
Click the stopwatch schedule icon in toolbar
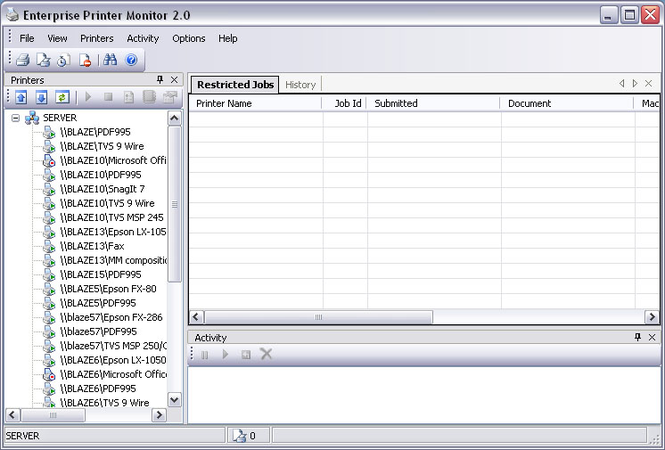(64, 60)
